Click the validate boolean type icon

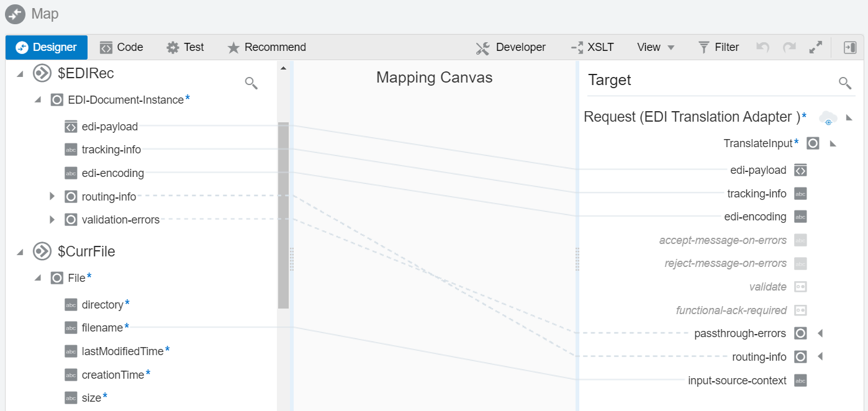pos(801,287)
